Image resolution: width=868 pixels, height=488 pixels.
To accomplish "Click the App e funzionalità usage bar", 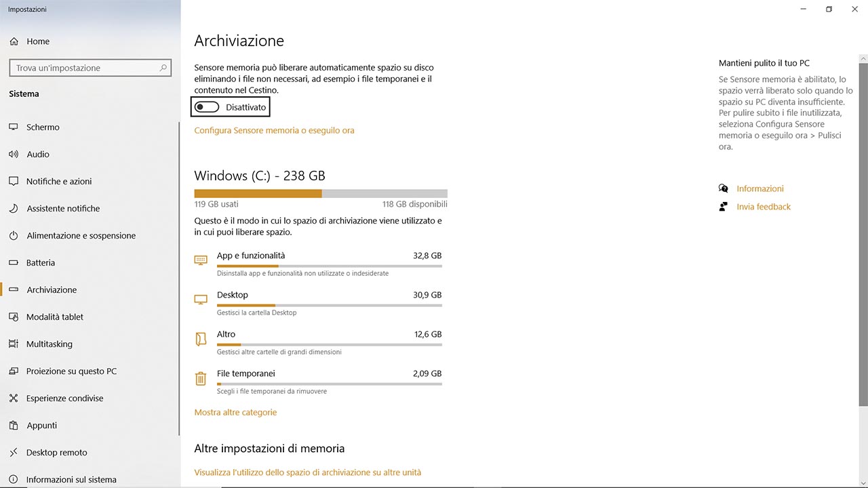I will click(x=330, y=266).
